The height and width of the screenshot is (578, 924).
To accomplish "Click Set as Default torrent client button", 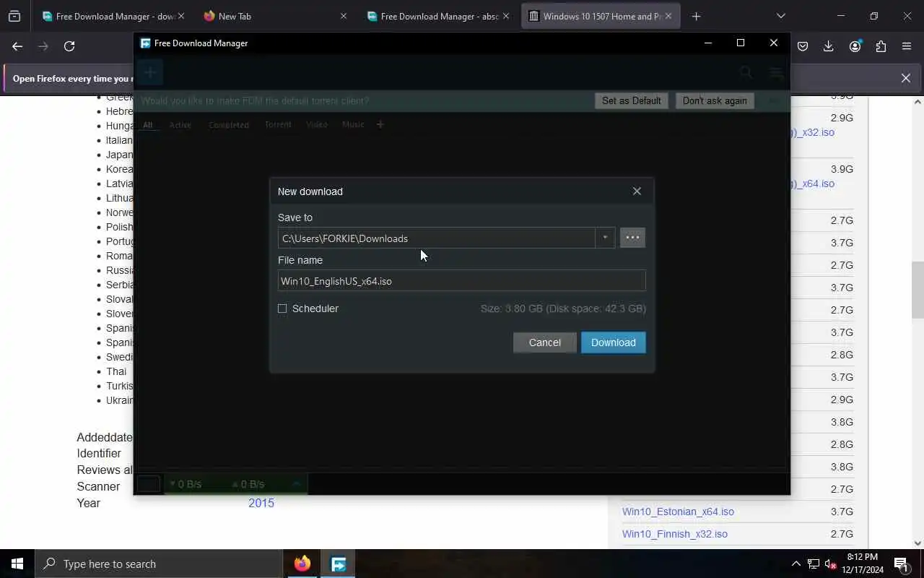I will 631,100.
